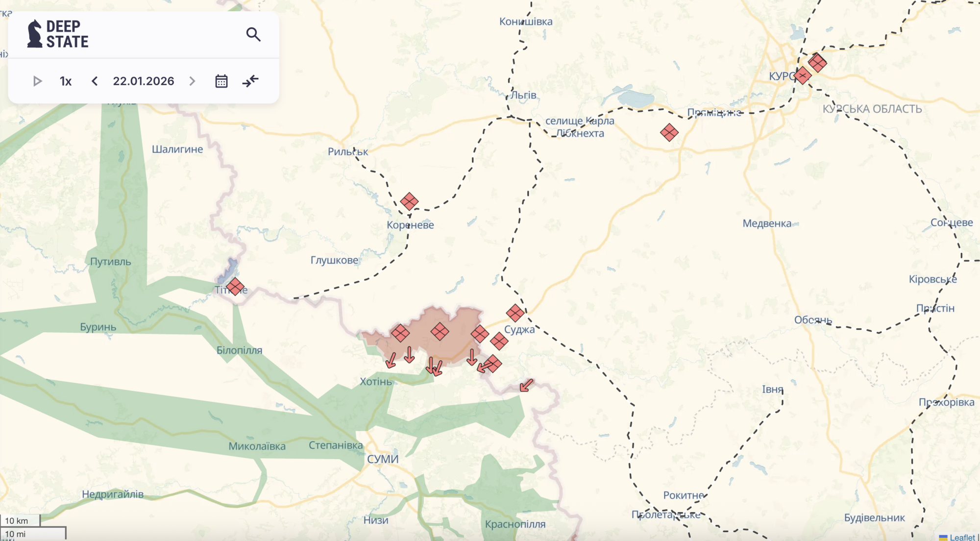The width and height of the screenshot is (980, 541).
Task: Click unit marker near Кореневе
Action: [409, 201]
